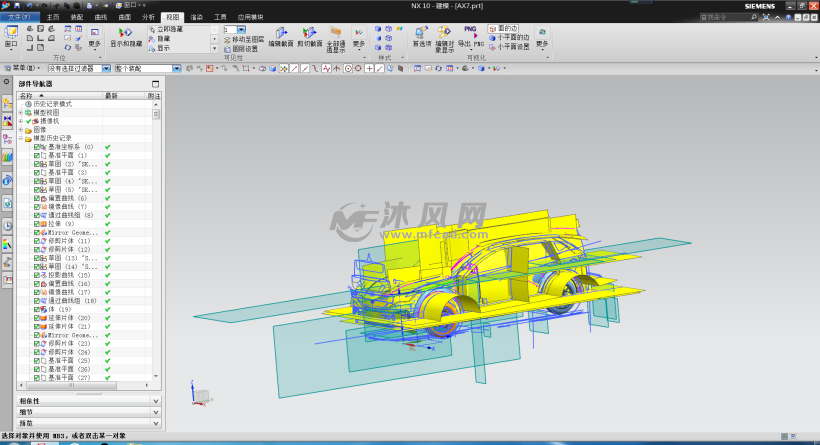Switch to the 主页 ribbon tab
This screenshot has width=820, height=445.
click(x=53, y=17)
